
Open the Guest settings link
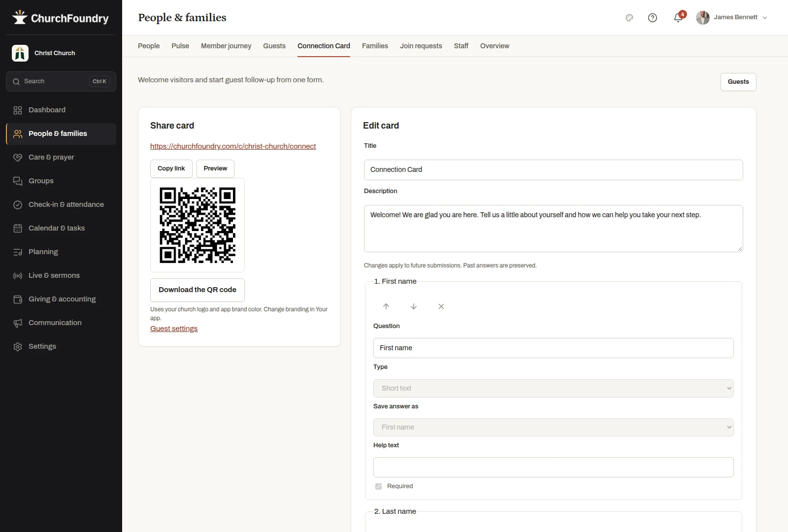coord(174,329)
